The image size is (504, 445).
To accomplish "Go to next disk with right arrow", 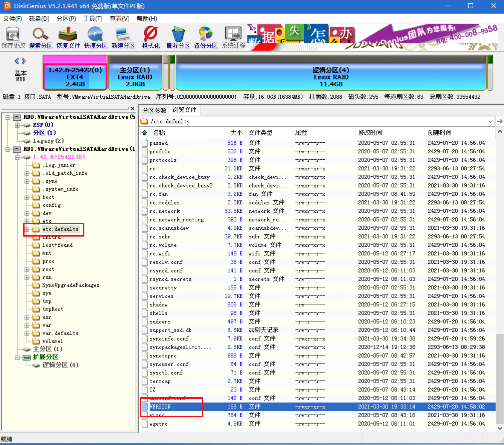I will point(24,61).
